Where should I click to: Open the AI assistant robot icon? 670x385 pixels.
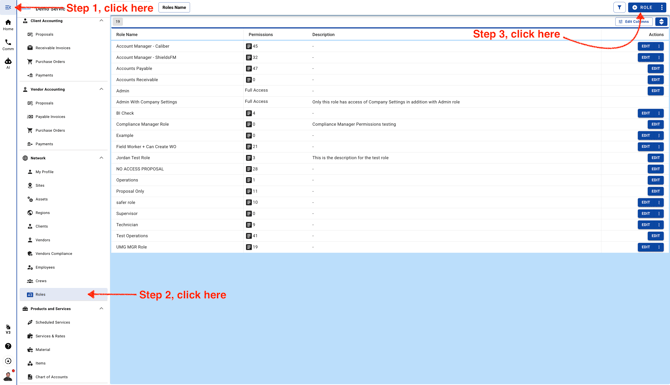pyautogui.click(x=8, y=63)
